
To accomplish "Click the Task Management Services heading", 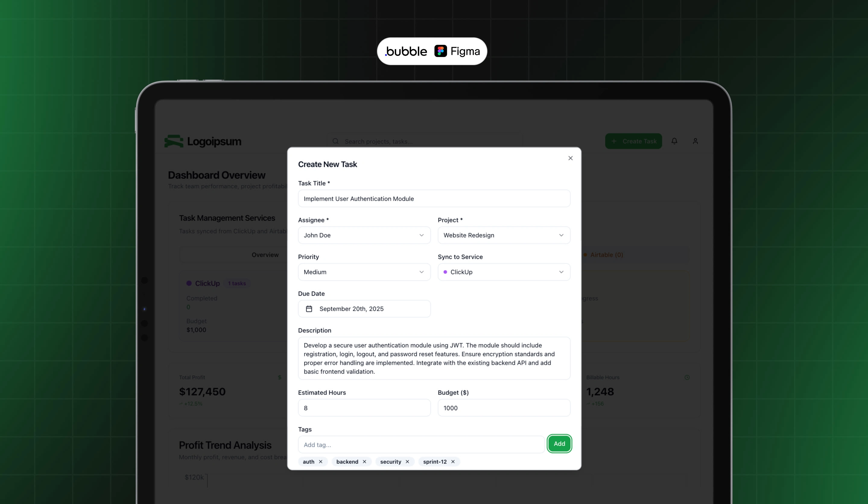I will coord(227,218).
